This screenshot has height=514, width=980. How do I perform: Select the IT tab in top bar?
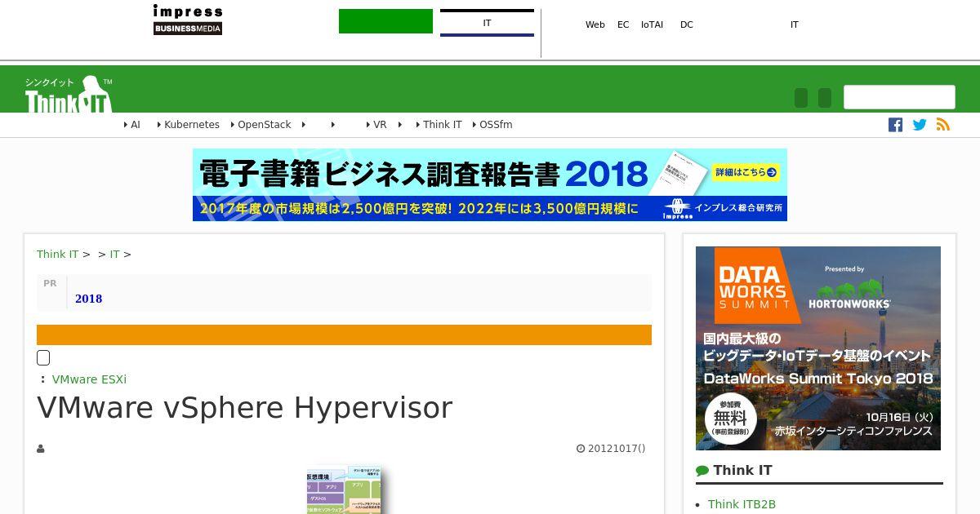click(x=487, y=23)
